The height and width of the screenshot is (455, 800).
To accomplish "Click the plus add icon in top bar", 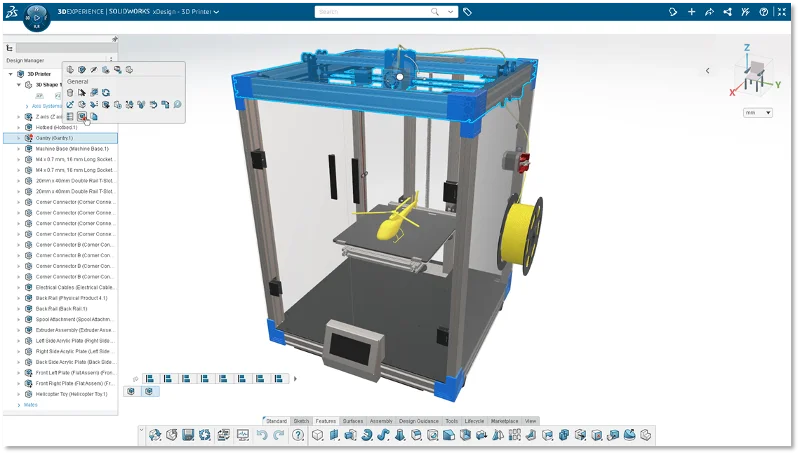I will coord(689,12).
